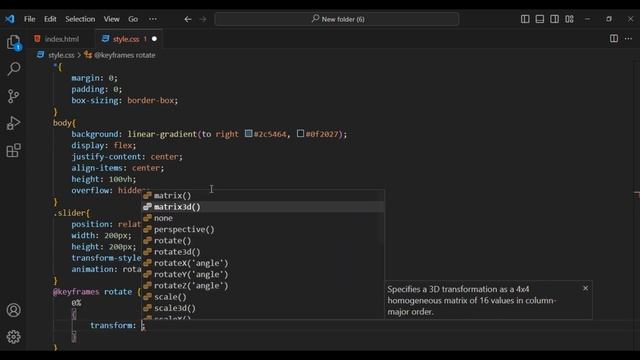The width and height of the screenshot is (640, 360).
Task: Go back with the left arrow
Action: [x=188, y=19]
